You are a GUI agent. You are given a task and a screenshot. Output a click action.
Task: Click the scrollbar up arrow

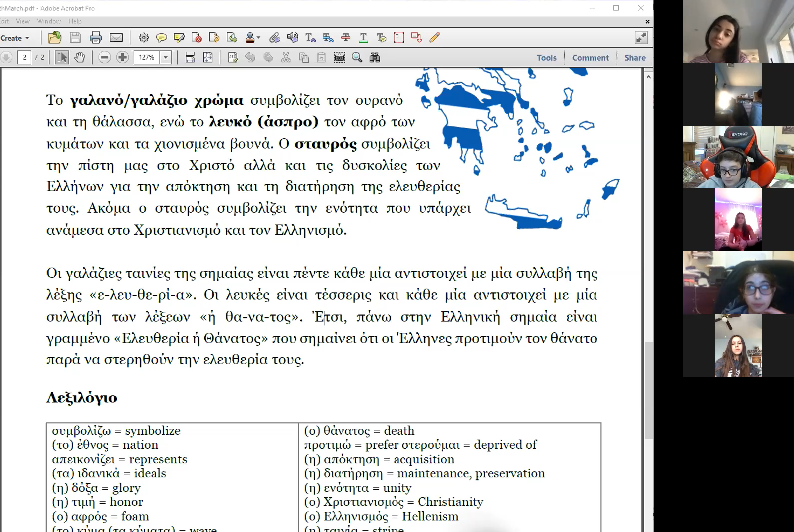(648, 77)
